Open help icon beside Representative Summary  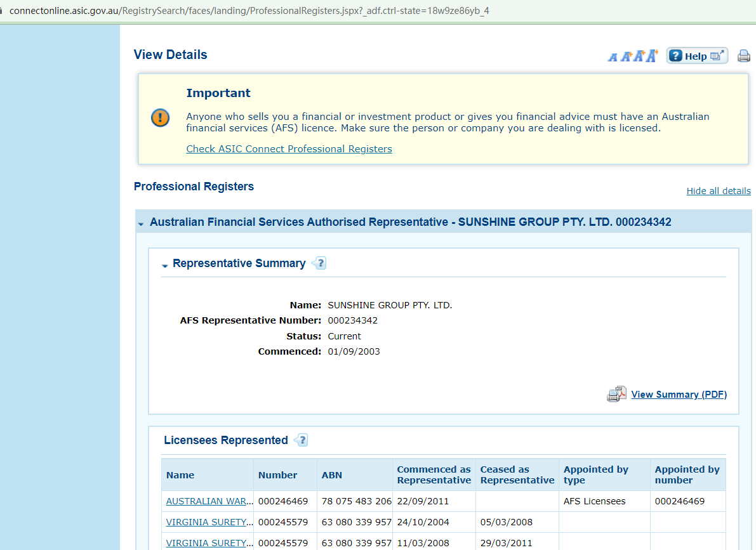[x=319, y=263]
